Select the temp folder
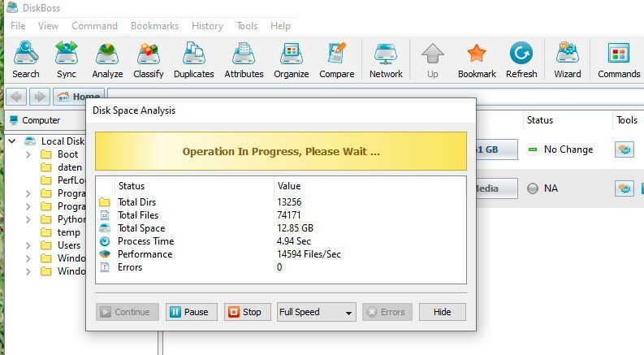644x355 pixels. pos(68,232)
